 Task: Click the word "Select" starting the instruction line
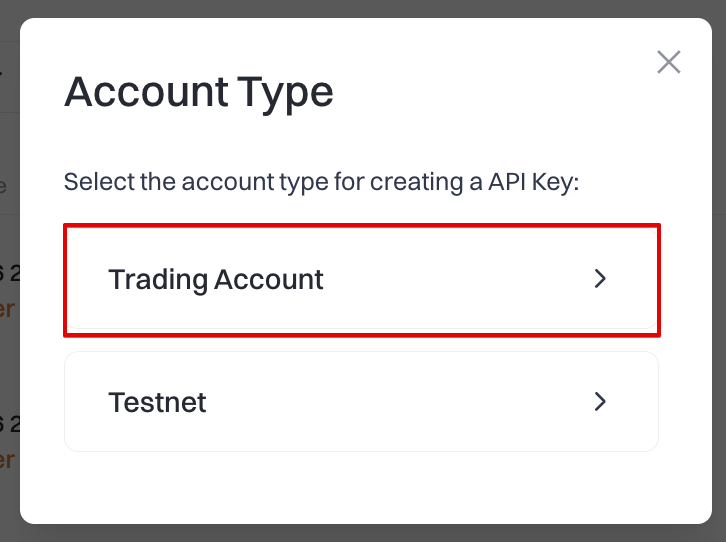pyautogui.click(x=93, y=183)
